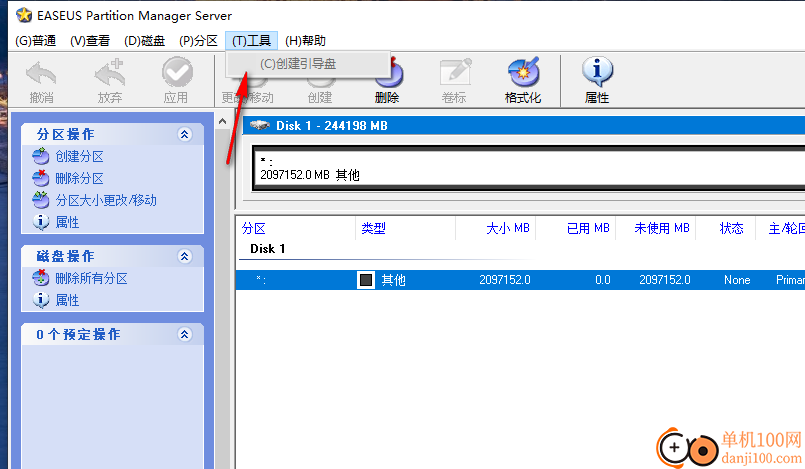Click the 其他 type color square
805x469 pixels.
point(366,280)
